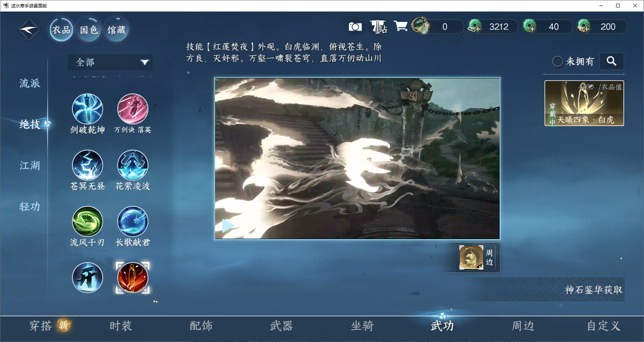Open the 江湖 category
The image size is (644, 342).
point(30,165)
